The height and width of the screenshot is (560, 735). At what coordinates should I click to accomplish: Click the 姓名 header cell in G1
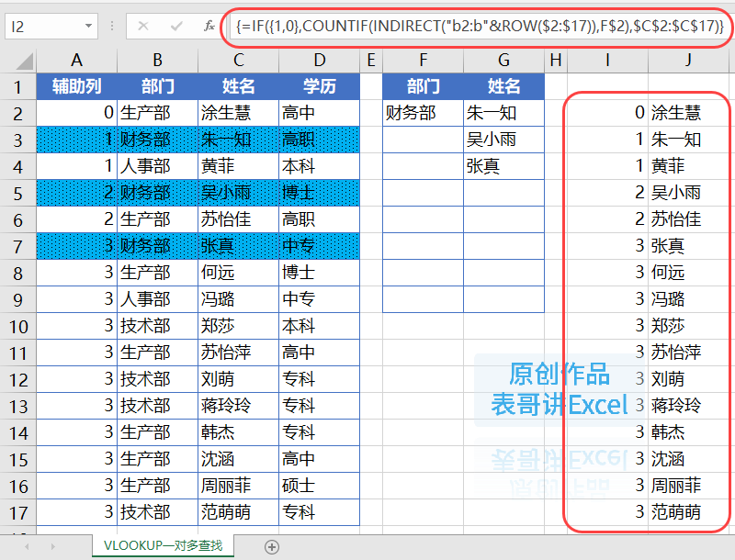coord(503,86)
